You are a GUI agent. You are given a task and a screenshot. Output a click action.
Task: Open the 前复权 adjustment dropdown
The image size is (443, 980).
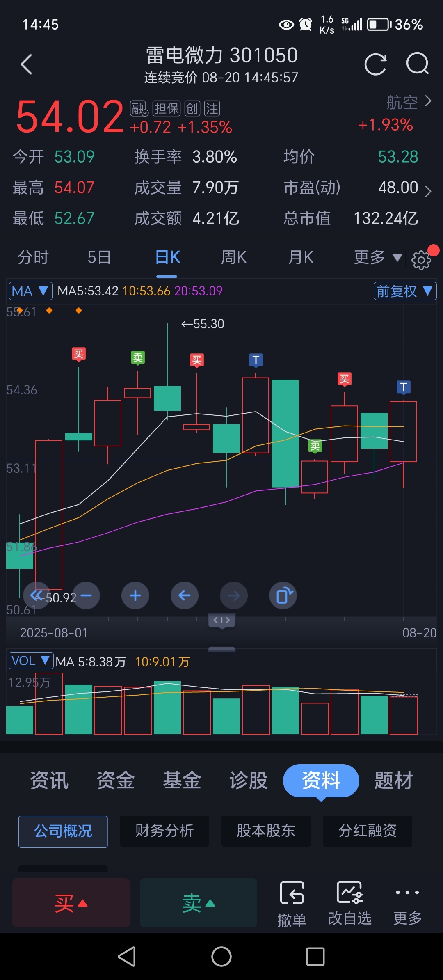tap(405, 291)
